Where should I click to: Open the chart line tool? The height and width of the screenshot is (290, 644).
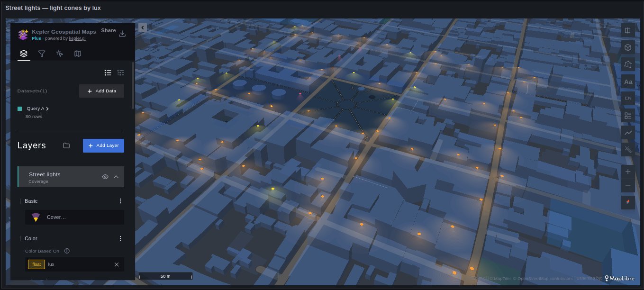tap(628, 133)
